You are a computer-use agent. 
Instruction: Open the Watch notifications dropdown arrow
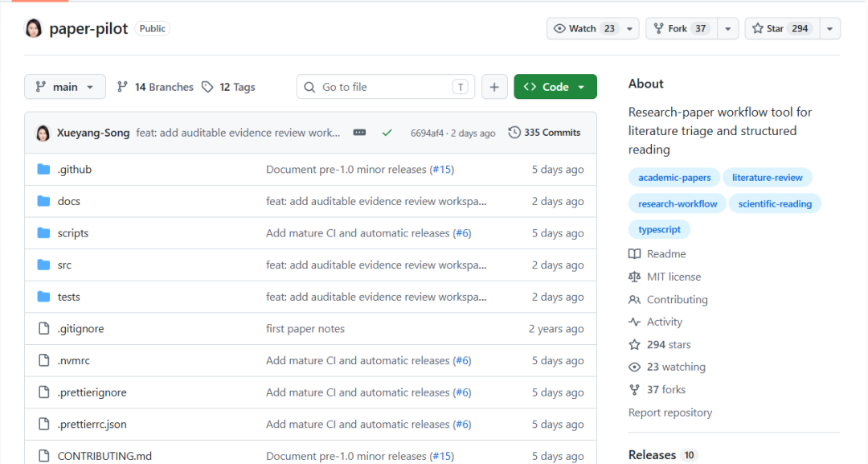pos(629,29)
